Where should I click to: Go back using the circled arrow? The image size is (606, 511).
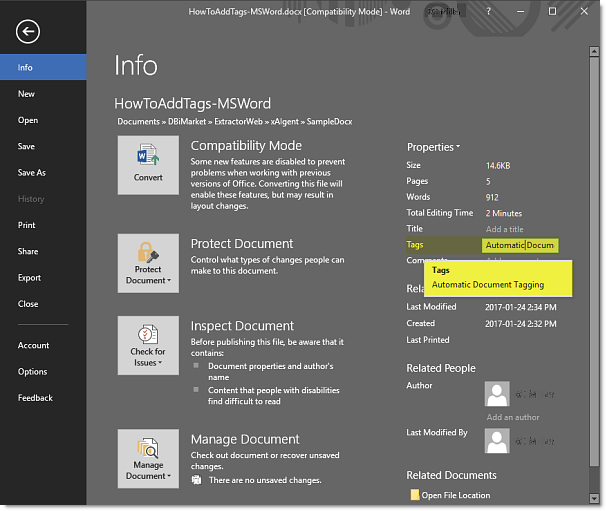coord(28,31)
